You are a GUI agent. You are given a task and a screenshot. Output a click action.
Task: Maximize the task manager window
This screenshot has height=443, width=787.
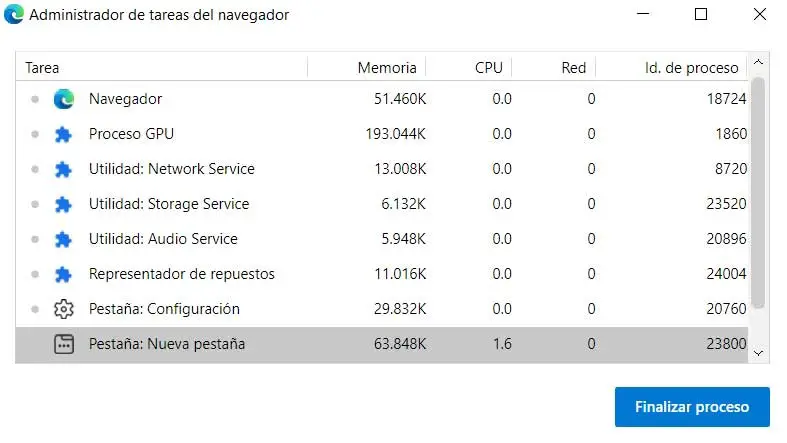(700, 15)
